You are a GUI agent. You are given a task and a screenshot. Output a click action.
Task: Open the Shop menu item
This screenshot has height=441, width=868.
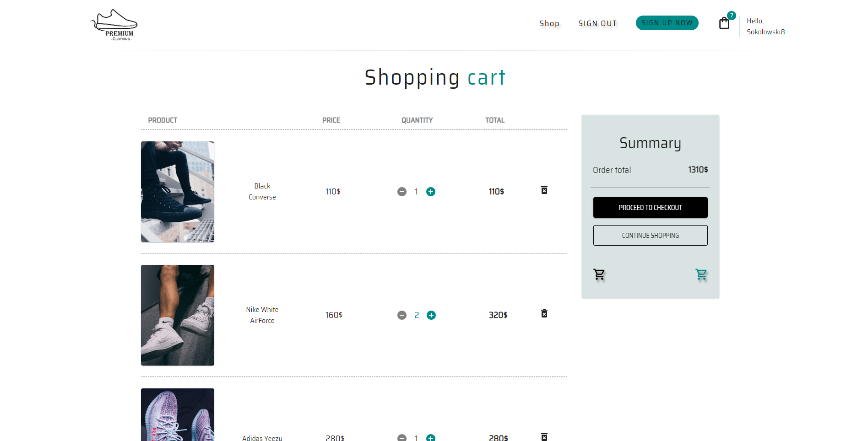pyautogui.click(x=549, y=23)
